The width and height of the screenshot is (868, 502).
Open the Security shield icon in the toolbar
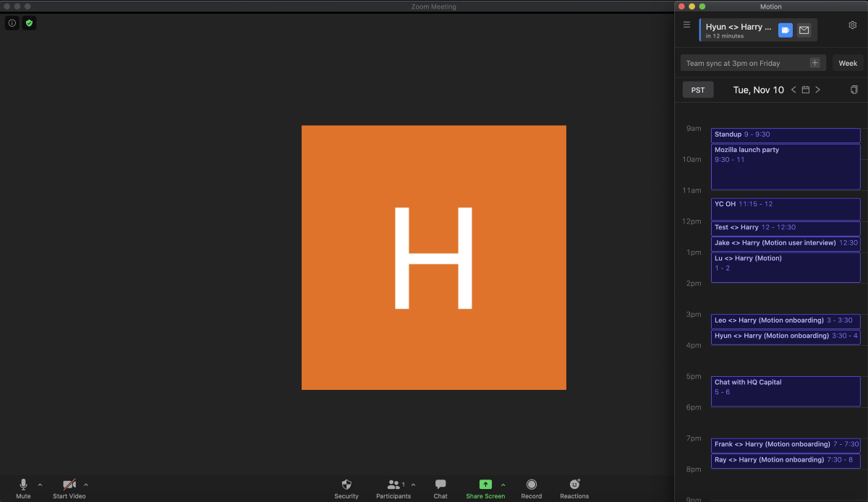tap(346, 485)
